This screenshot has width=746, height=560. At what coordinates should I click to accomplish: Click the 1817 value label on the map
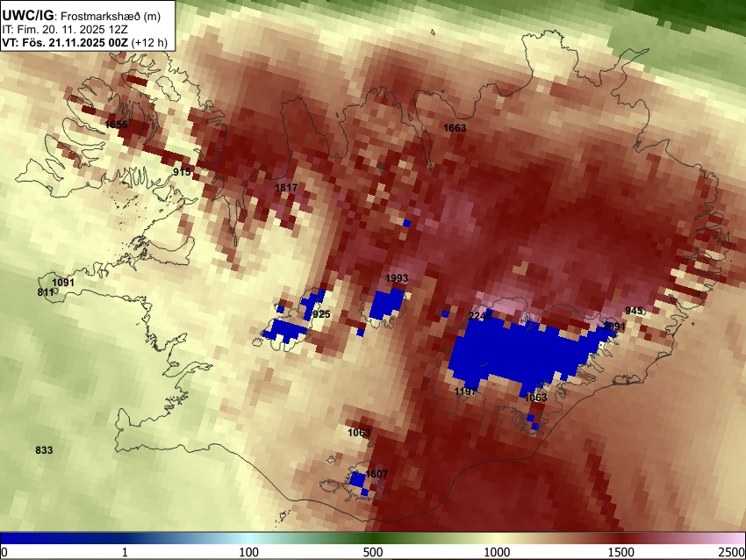point(286,188)
